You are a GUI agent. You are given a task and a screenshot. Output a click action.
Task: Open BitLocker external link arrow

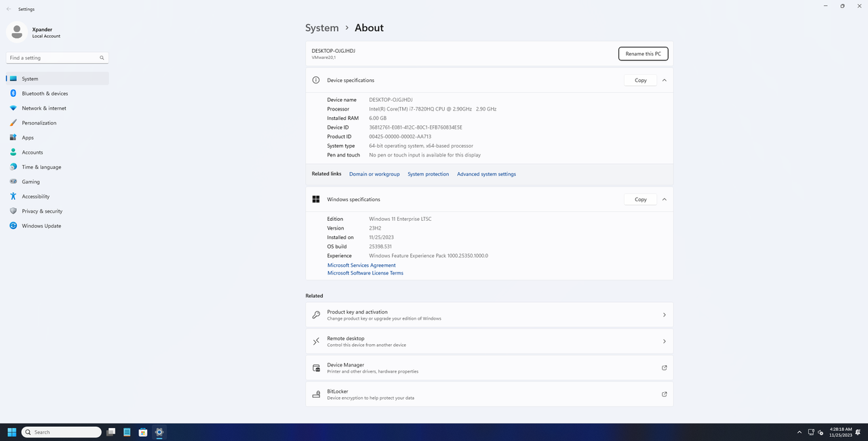(665, 394)
